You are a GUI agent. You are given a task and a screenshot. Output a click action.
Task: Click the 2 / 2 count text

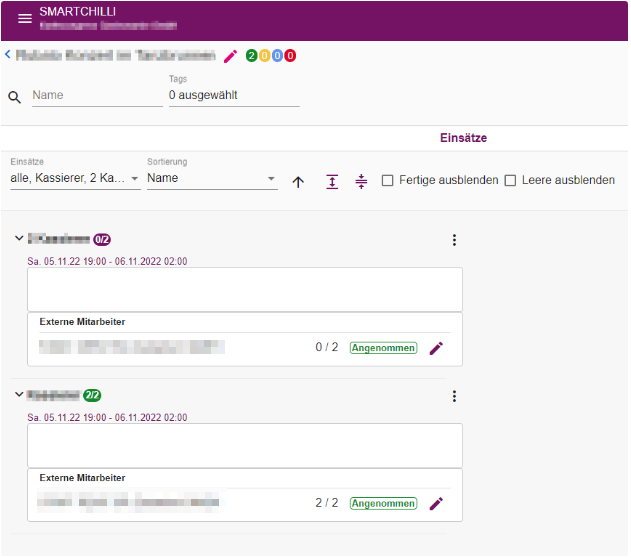coord(327,503)
